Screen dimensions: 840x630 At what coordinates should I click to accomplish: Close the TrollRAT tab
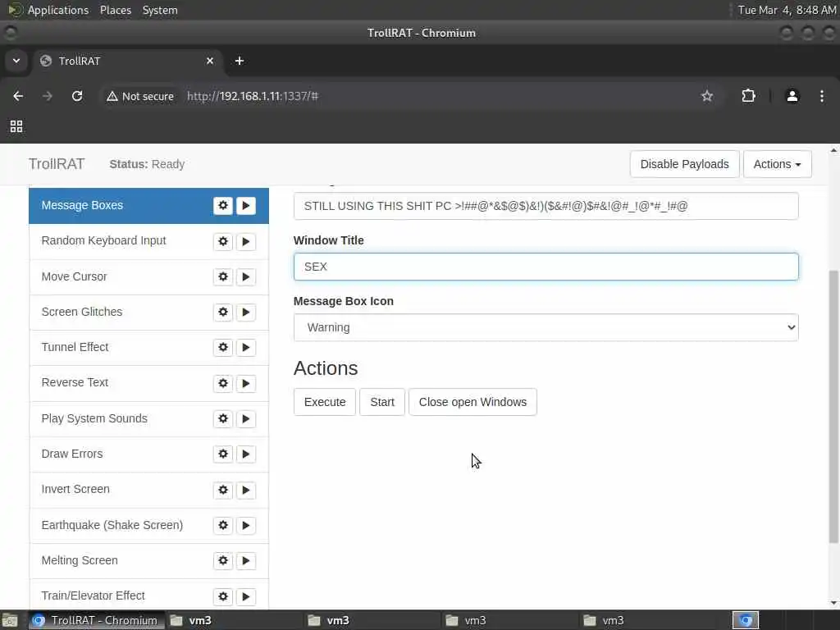(210, 61)
